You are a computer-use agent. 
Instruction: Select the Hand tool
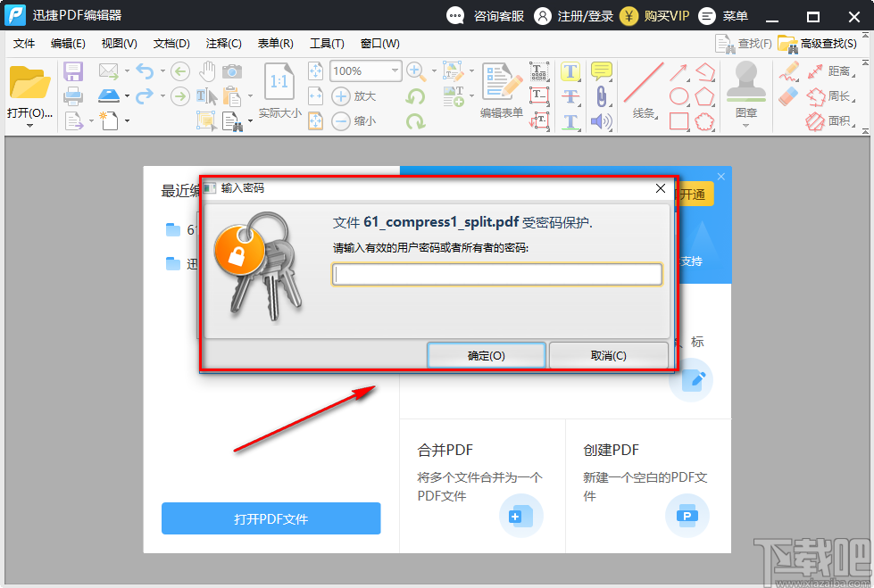tap(207, 71)
